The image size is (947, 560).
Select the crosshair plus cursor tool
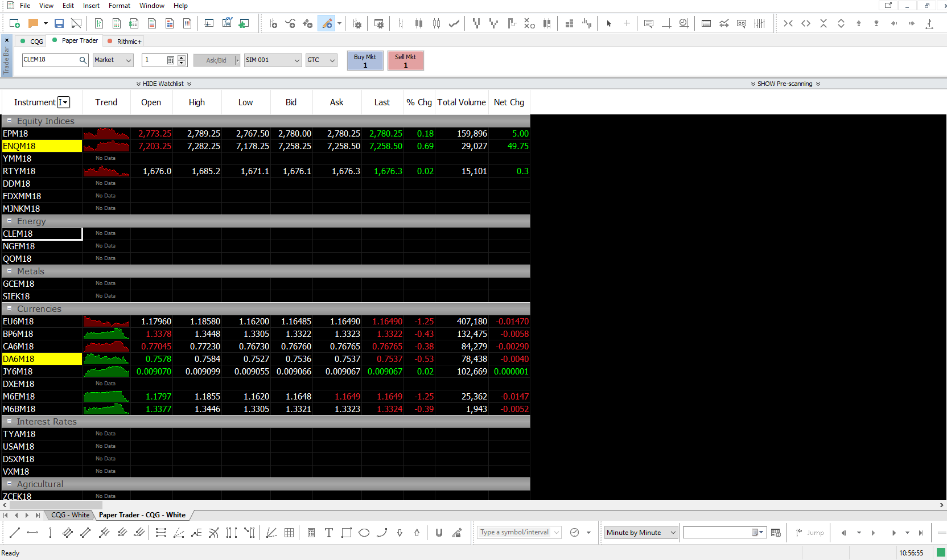pyautogui.click(x=627, y=23)
